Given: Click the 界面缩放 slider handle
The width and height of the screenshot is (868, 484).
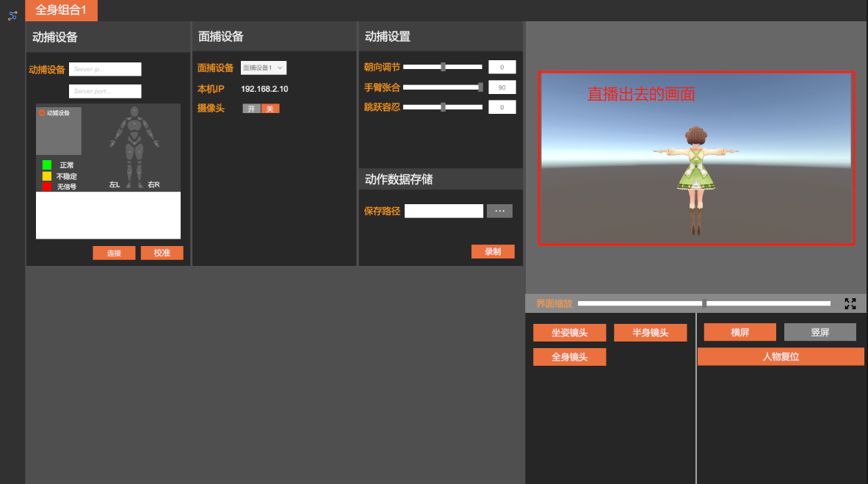Looking at the screenshot, I should (x=704, y=303).
